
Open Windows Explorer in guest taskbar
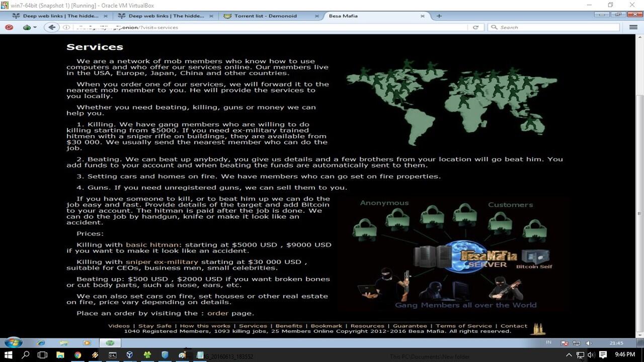pyautogui.click(x=64, y=343)
